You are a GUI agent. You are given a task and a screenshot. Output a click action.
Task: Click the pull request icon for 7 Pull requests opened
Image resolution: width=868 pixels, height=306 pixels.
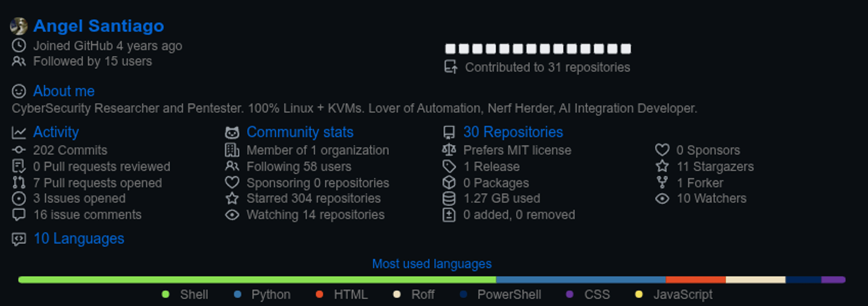[x=19, y=182]
